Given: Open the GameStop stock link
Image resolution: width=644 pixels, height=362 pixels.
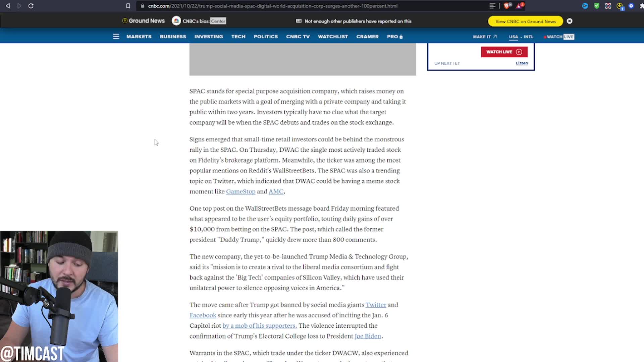Looking at the screenshot, I should [x=240, y=191].
